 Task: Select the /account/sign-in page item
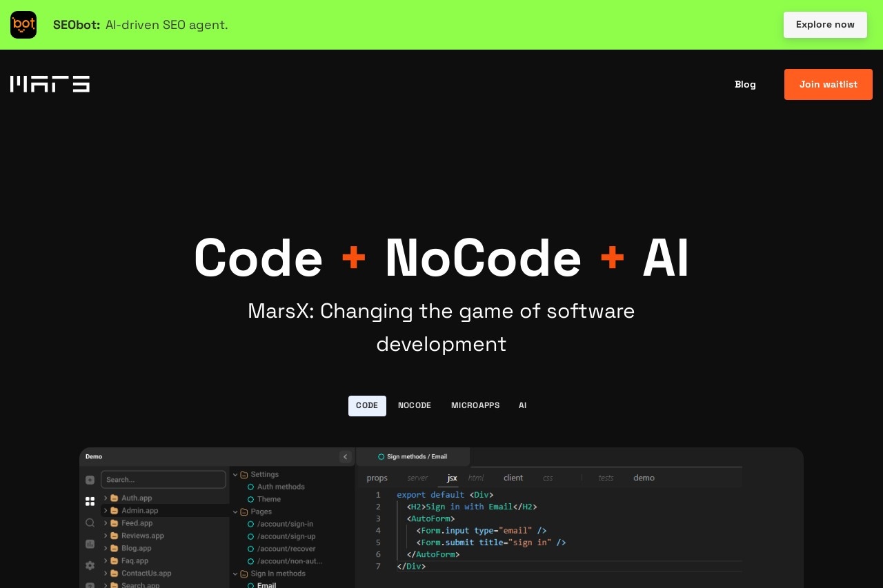coord(285,524)
